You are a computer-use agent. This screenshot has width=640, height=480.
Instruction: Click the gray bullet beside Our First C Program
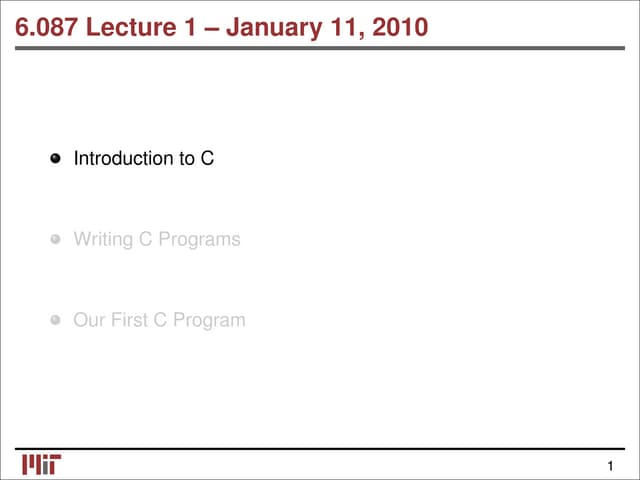(x=57, y=321)
